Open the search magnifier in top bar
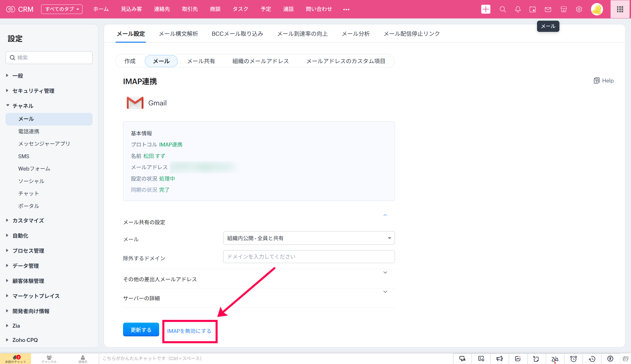Viewport: 631px width, 364px height. pos(503,9)
